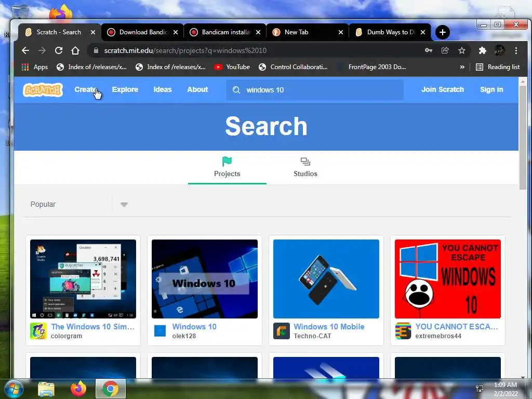
Task: Click olek128's avatar icon
Action: coord(160,331)
